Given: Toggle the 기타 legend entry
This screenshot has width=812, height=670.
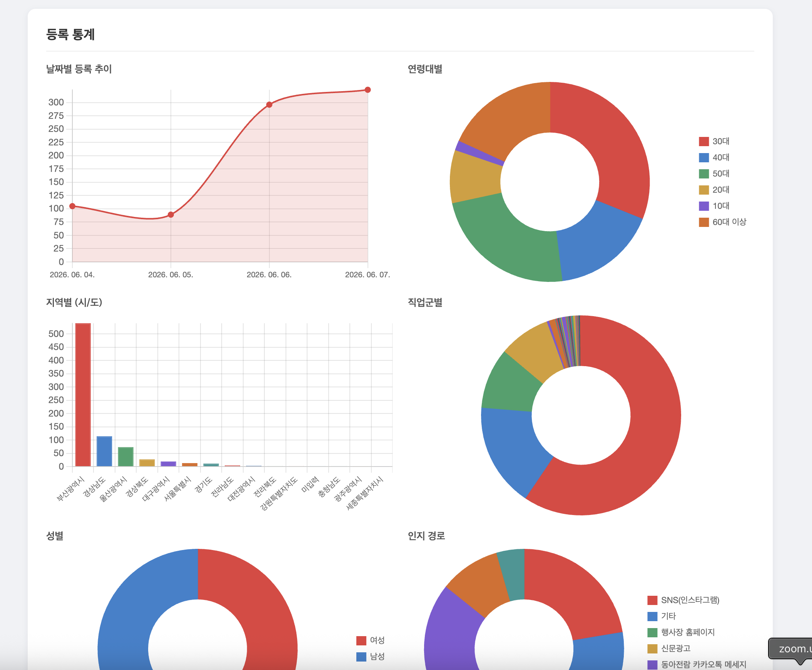Looking at the screenshot, I should point(662,617).
